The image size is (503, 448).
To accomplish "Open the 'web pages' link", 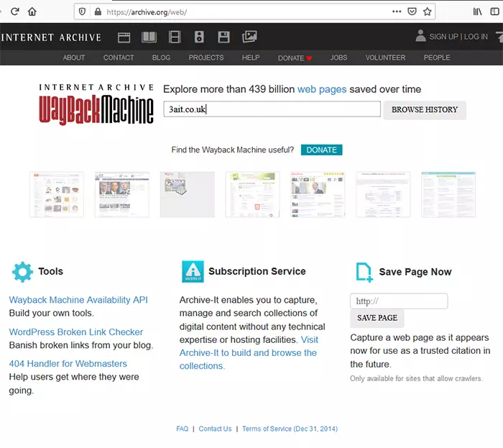I will pyautogui.click(x=322, y=89).
